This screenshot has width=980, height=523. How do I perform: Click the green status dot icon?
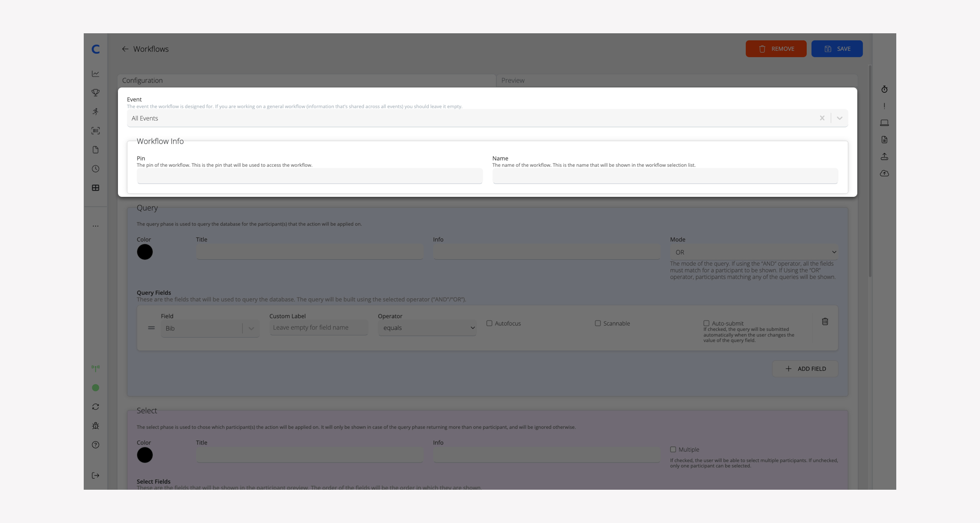click(x=96, y=387)
